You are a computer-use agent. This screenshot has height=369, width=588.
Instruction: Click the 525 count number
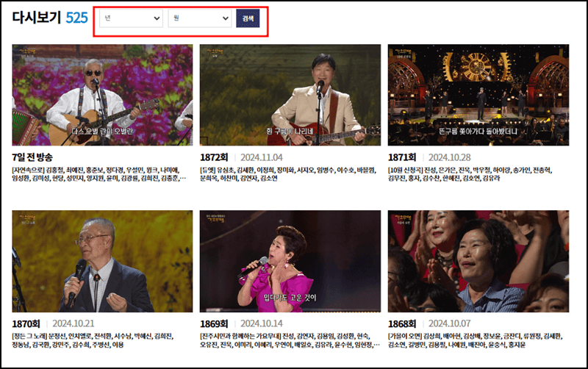point(77,18)
